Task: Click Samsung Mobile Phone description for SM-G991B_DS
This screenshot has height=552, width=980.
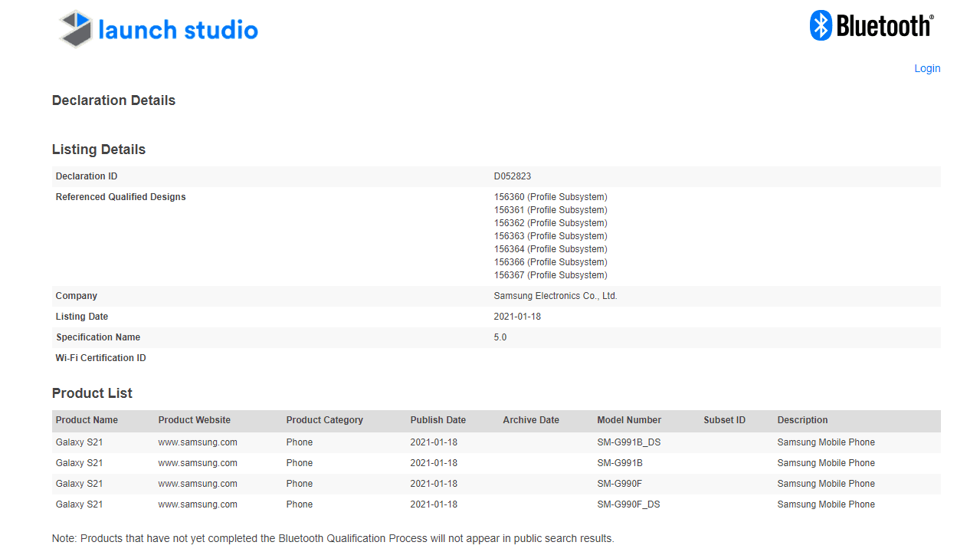Action: [826, 442]
